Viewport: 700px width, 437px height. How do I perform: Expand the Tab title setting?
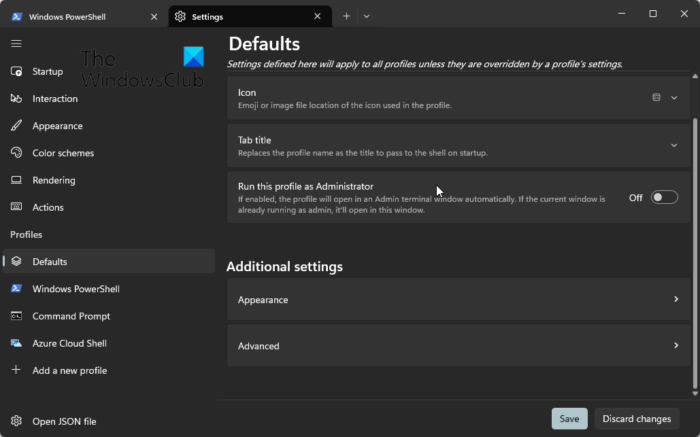pos(674,145)
